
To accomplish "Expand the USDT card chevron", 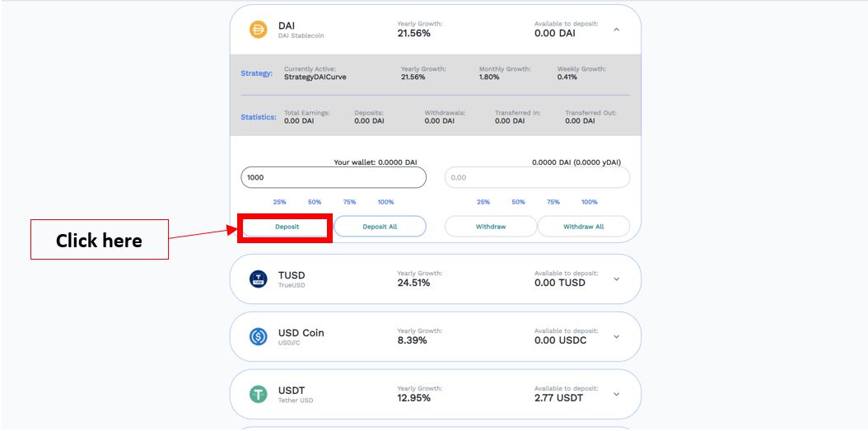I will (617, 395).
